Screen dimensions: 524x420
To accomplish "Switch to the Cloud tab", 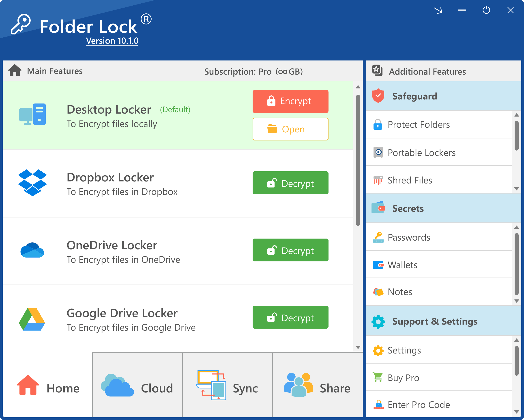I will click(137, 385).
